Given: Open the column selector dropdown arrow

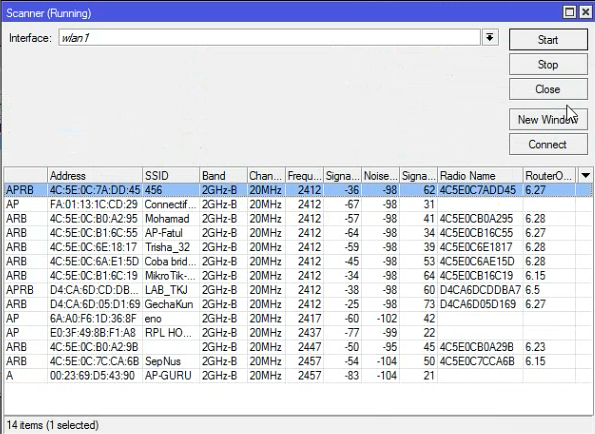Looking at the screenshot, I should pos(585,176).
